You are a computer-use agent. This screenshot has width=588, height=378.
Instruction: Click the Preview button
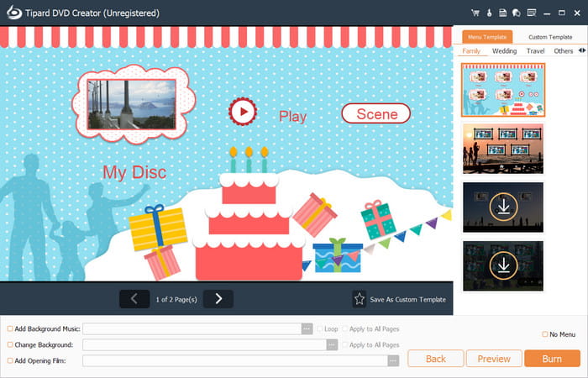[494, 359]
